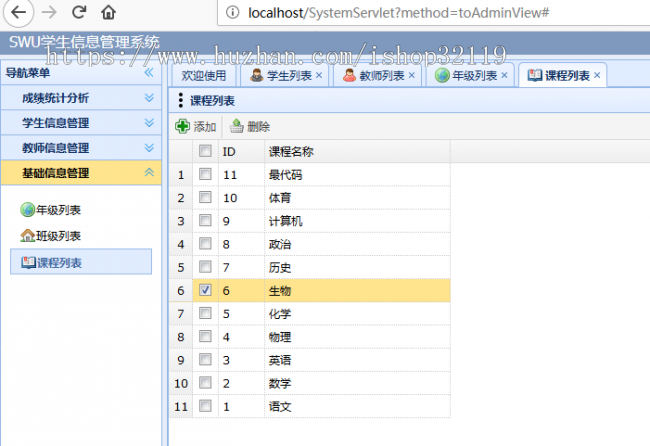The image size is (650, 446).
Task: Click the 历史 course name cell
Action: coord(357,267)
